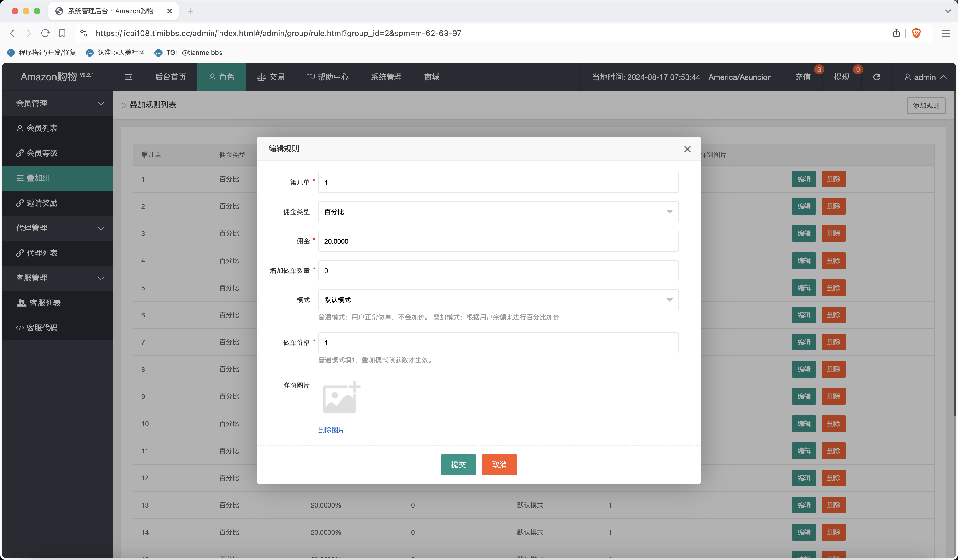Image resolution: width=958 pixels, height=560 pixels.
Task: Open the 交易 top menu
Action: (270, 77)
